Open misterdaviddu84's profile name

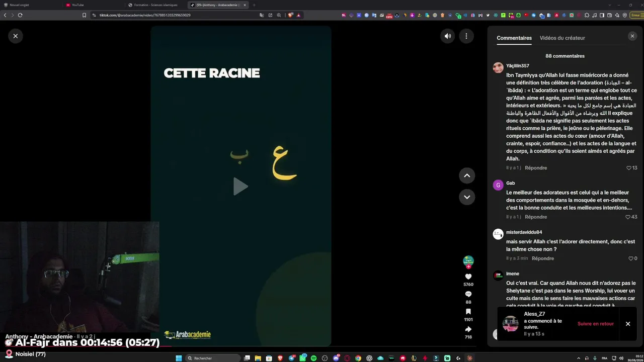[x=524, y=232]
